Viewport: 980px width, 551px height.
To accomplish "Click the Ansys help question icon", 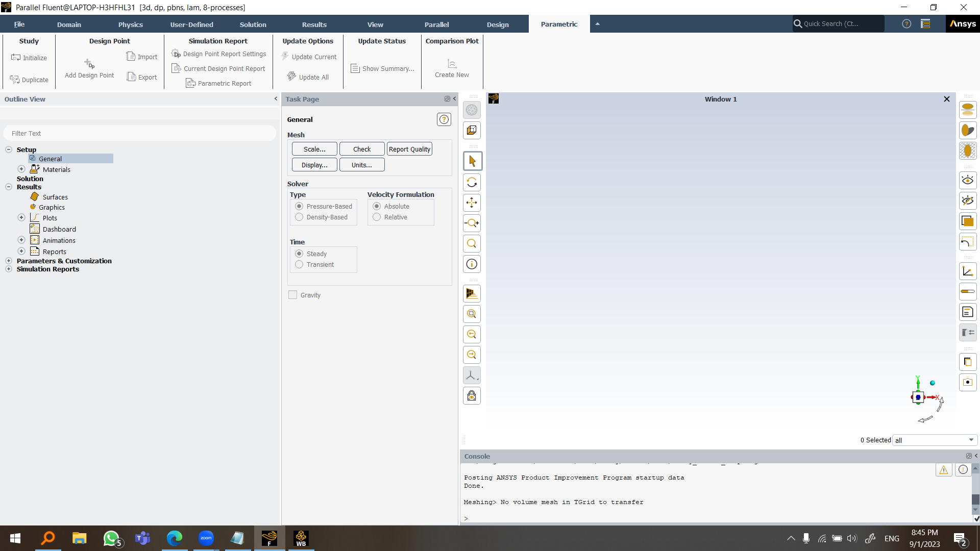I will (x=906, y=24).
